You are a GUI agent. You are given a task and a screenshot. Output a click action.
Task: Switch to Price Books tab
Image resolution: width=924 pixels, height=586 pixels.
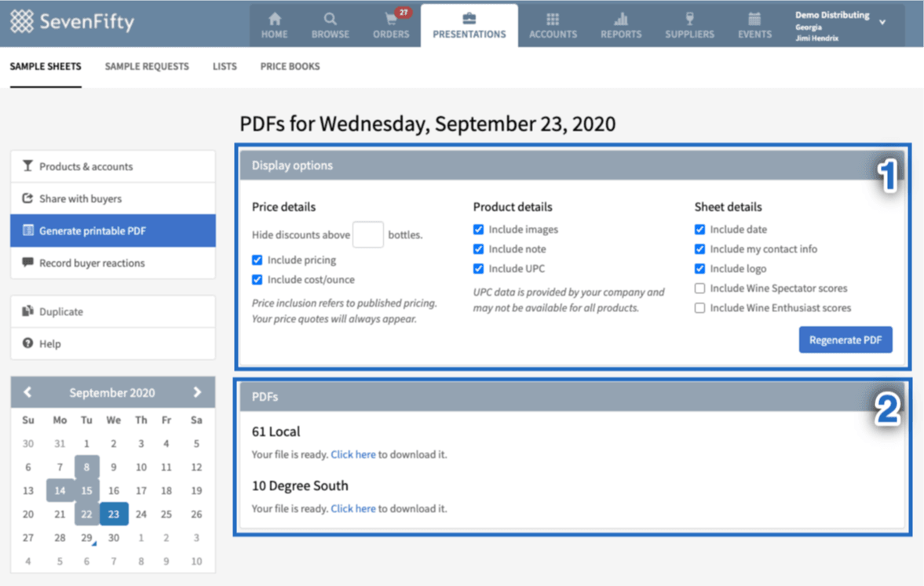[290, 67]
